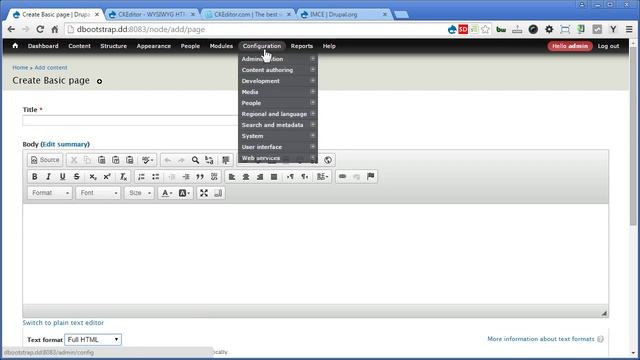
Task: Apply Superscript formatting
Action: pos(107,177)
